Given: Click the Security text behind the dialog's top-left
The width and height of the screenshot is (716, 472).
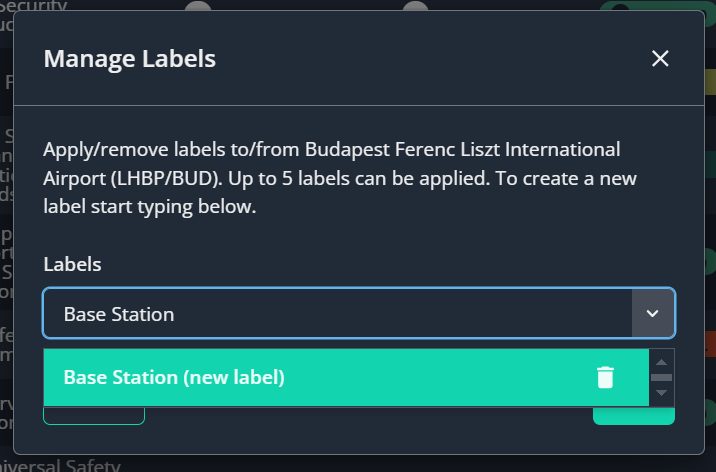Looking at the screenshot, I should (x=34, y=5).
